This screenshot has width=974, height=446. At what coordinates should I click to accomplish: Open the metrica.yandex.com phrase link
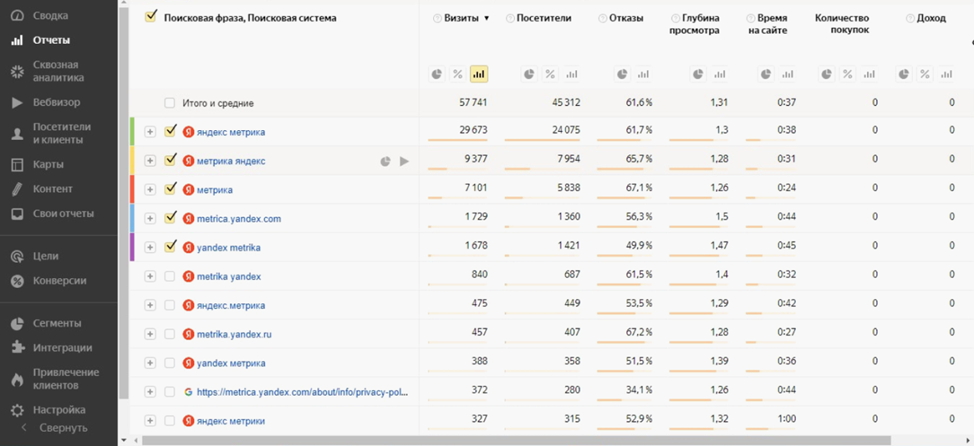point(239,219)
